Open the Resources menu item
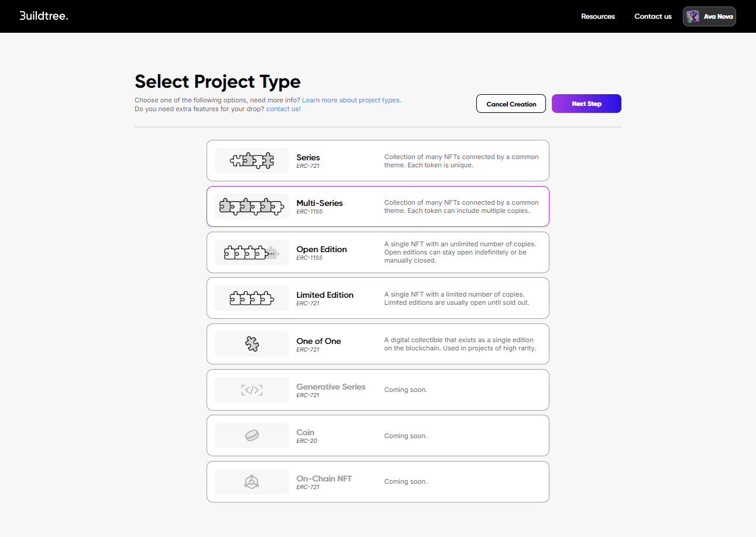This screenshot has height=537, width=756. tap(597, 16)
